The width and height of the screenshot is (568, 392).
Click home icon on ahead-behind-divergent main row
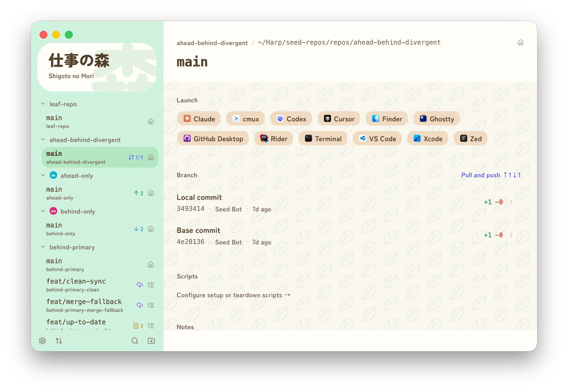[151, 157]
